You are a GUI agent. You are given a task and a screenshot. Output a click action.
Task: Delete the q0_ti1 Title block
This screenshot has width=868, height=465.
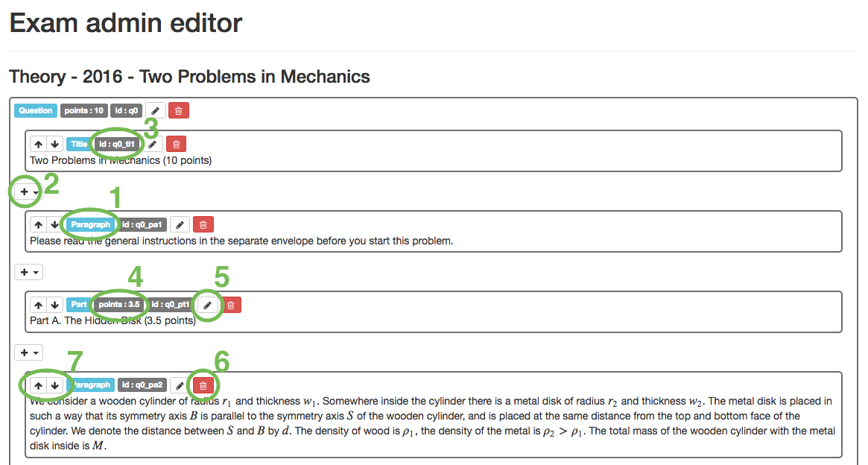(176, 144)
